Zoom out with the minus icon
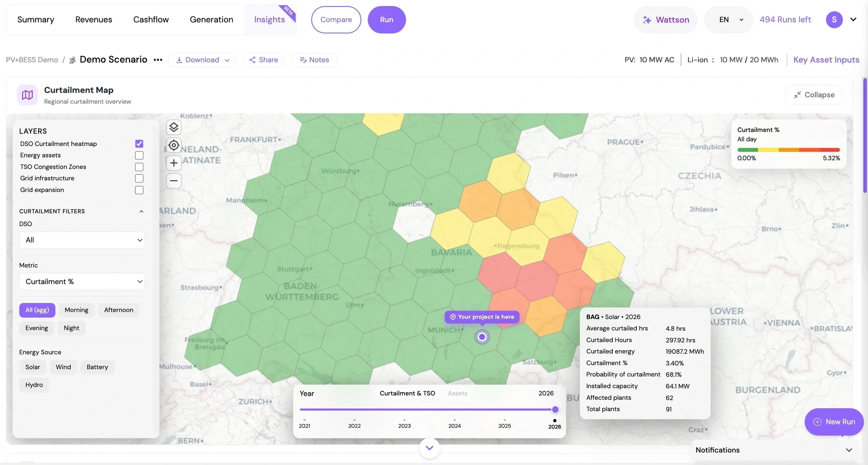 point(174,181)
